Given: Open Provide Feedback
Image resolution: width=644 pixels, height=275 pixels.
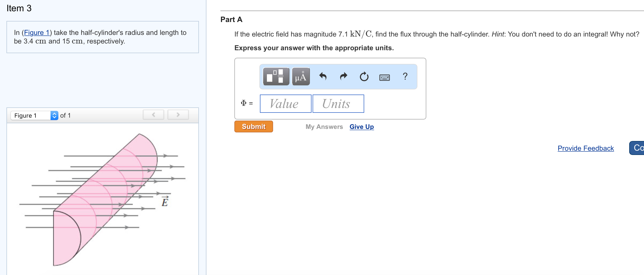Looking at the screenshot, I should coord(586,148).
